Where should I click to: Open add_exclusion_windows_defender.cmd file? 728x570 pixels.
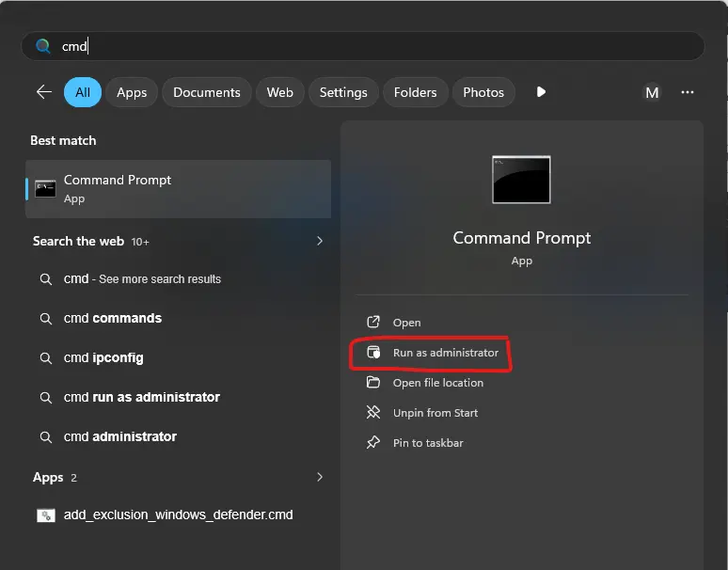(179, 515)
